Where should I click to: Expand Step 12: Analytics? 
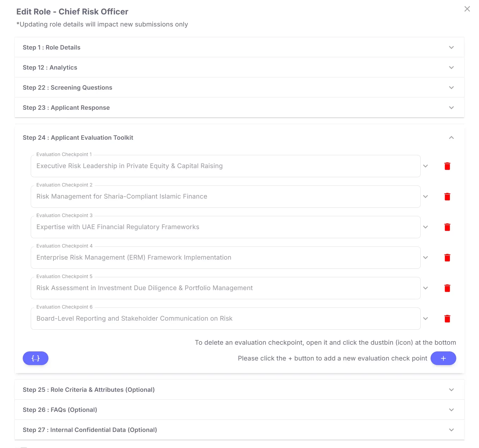coord(451,67)
